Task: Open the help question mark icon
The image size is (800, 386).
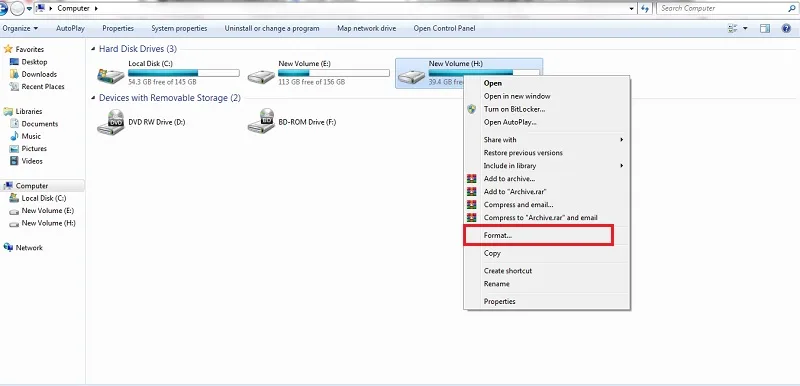Action: pyautogui.click(x=786, y=29)
